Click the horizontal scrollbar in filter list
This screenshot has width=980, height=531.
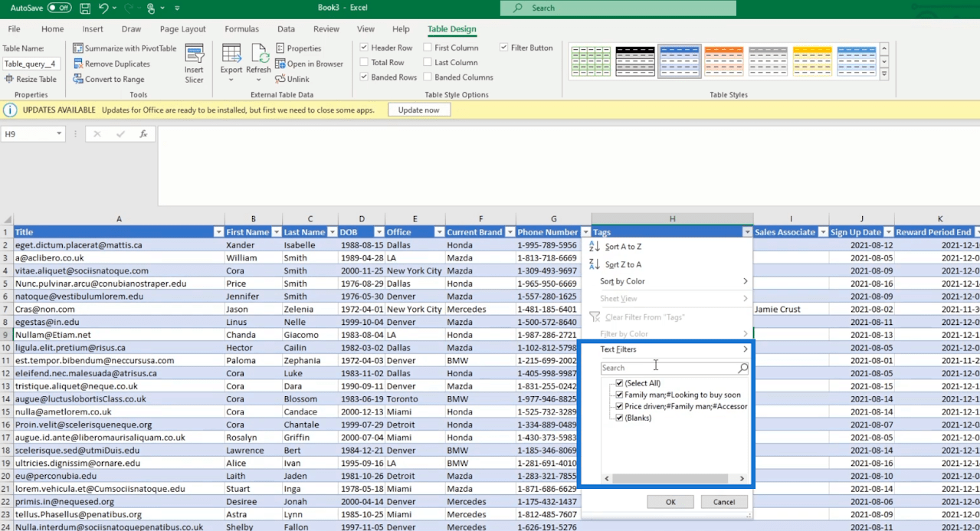670,478
